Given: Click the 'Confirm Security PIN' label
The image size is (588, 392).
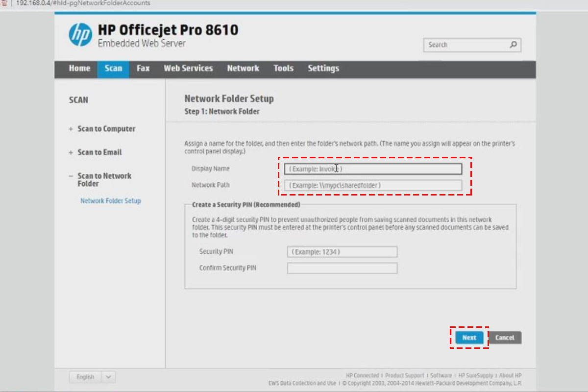Looking at the screenshot, I should (x=228, y=269).
